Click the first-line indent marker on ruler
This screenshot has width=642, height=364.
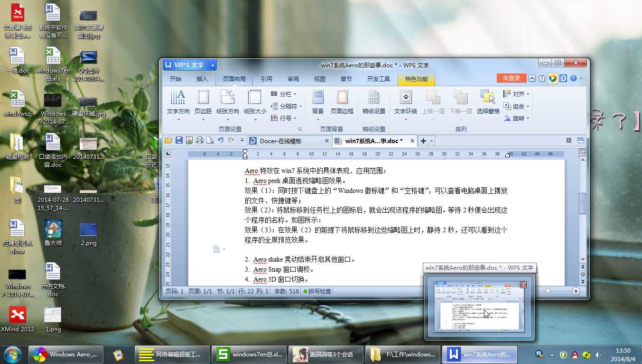[245, 152]
